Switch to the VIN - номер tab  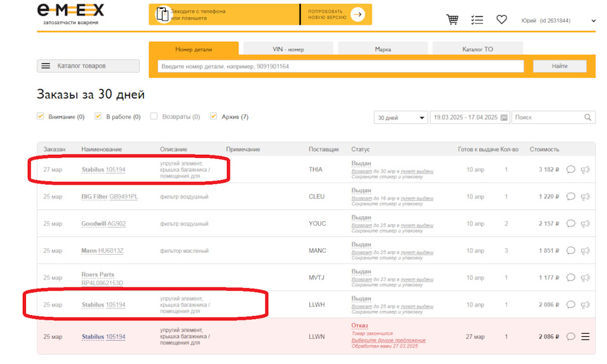click(x=288, y=49)
